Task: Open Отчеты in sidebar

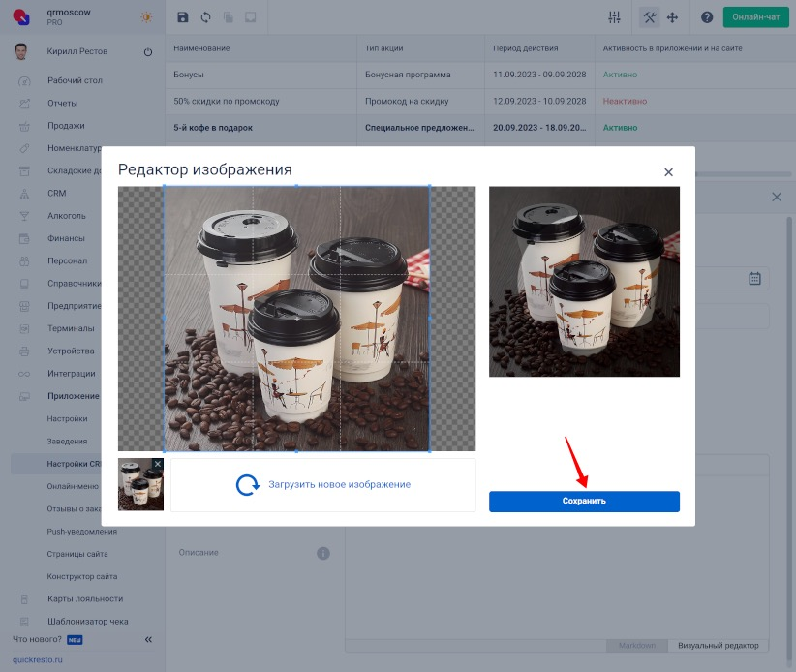Action: click(x=62, y=103)
